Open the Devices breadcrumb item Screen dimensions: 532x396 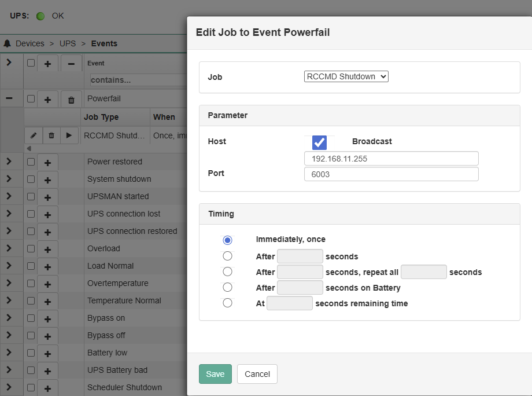pos(30,43)
